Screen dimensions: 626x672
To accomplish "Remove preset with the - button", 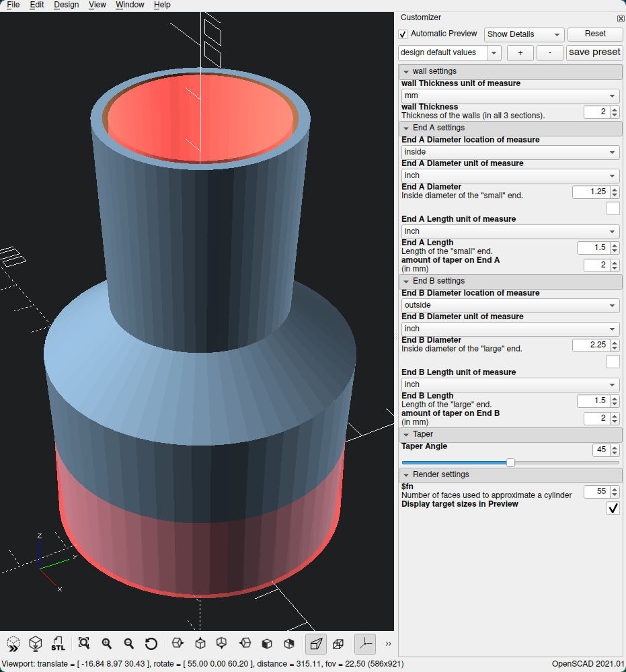I will pos(550,52).
